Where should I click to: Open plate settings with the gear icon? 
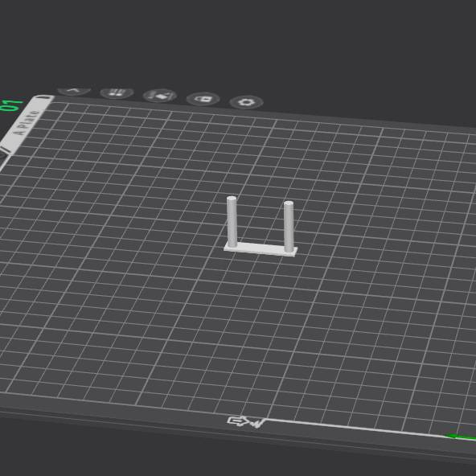coord(246,102)
